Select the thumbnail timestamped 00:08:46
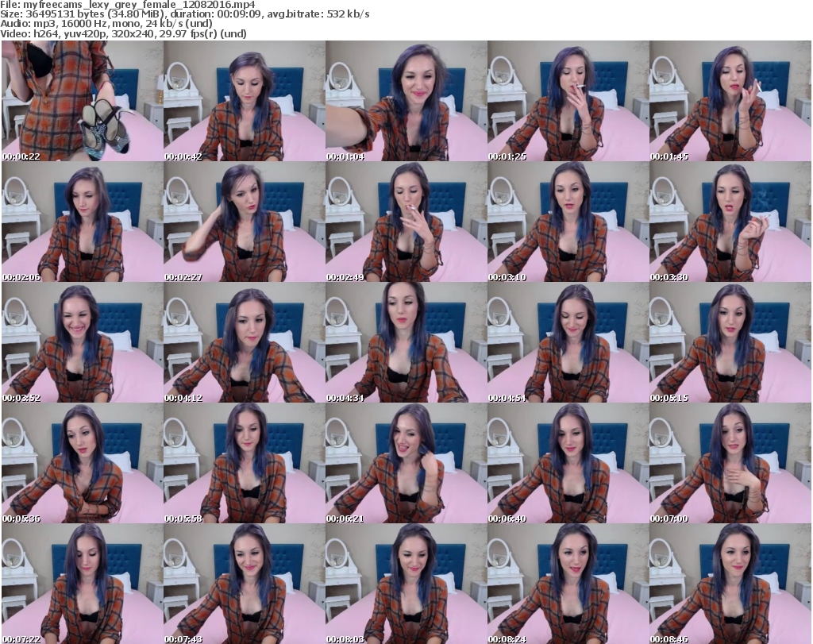 coord(730,584)
